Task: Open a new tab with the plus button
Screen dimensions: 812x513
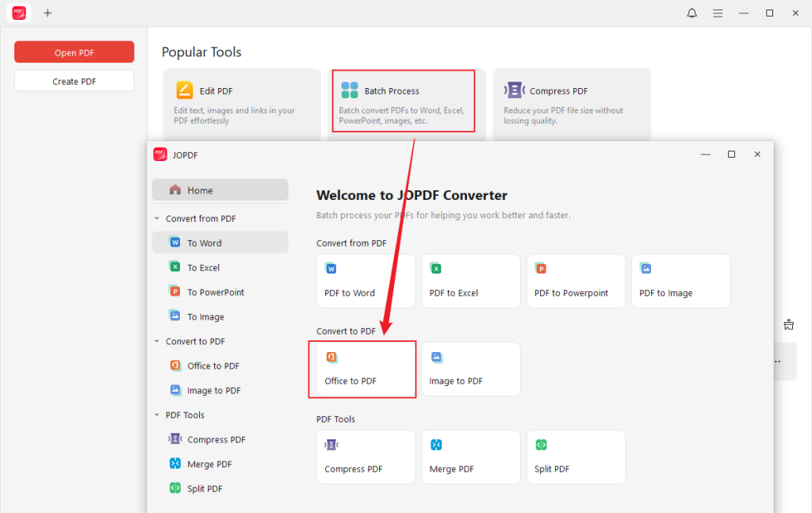Action: click(x=48, y=13)
